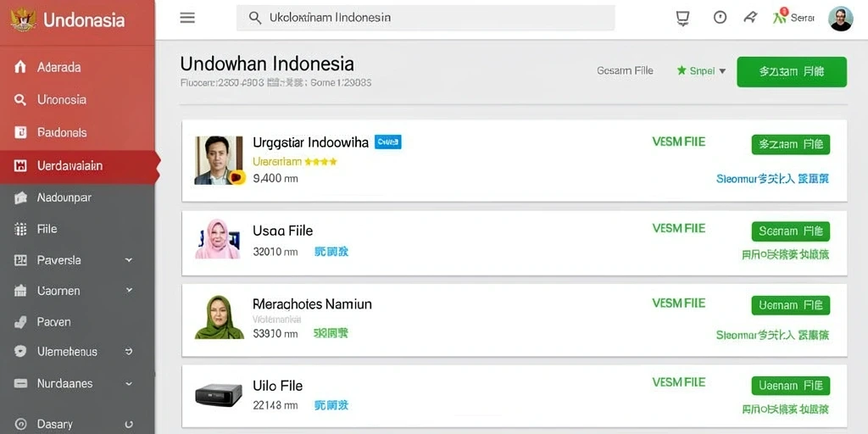868x434 pixels.
Task: Click VESM FIILE in Usaa Fiile row
Action: pyautogui.click(x=679, y=229)
